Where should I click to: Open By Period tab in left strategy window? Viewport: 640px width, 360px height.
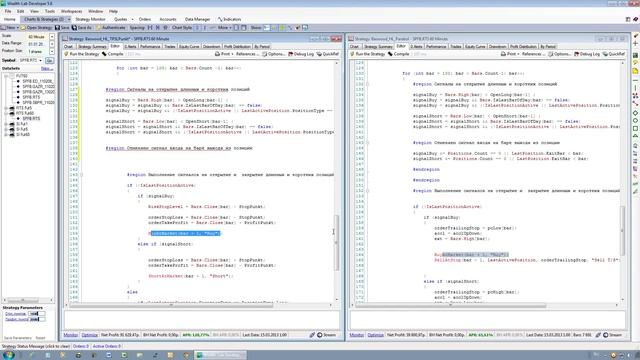262,47
